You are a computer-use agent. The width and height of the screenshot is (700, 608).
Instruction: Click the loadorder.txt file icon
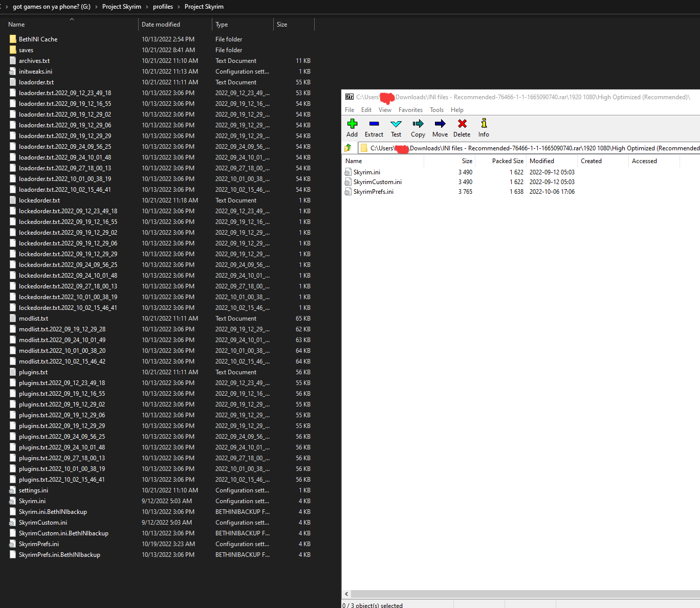13,82
